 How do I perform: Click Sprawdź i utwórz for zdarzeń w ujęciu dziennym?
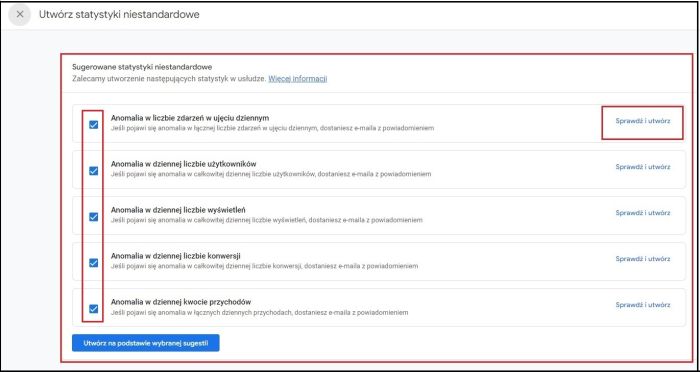tap(642, 121)
